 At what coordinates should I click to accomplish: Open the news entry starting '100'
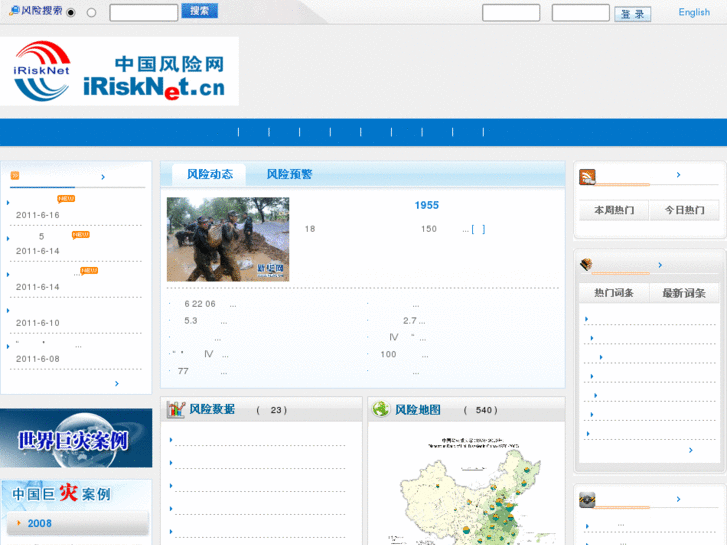pyautogui.click(x=404, y=355)
